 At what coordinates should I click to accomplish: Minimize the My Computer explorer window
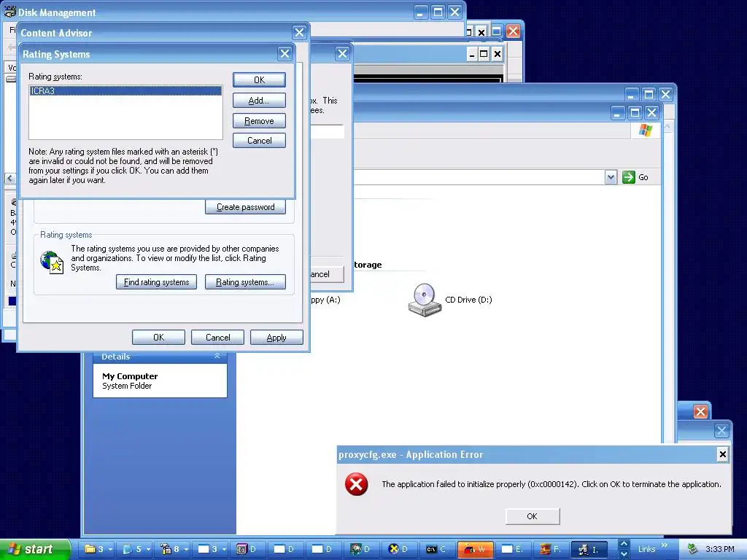[617, 113]
